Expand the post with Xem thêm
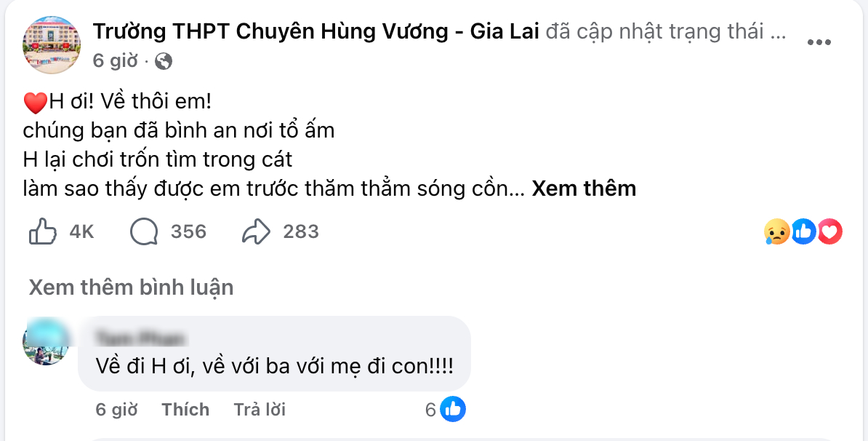The height and width of the screenshot is (441, 868). point(584,188)
